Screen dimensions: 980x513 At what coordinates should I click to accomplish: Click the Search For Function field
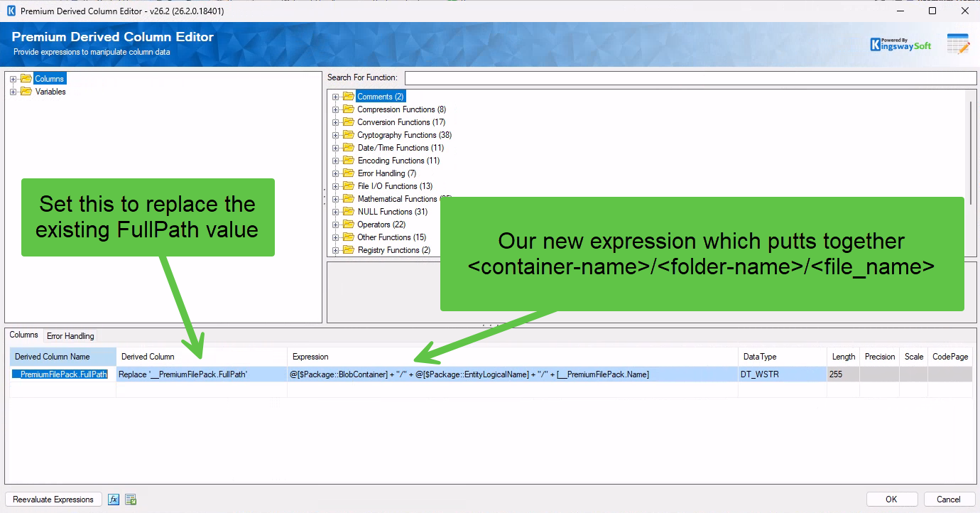[690, 77]
